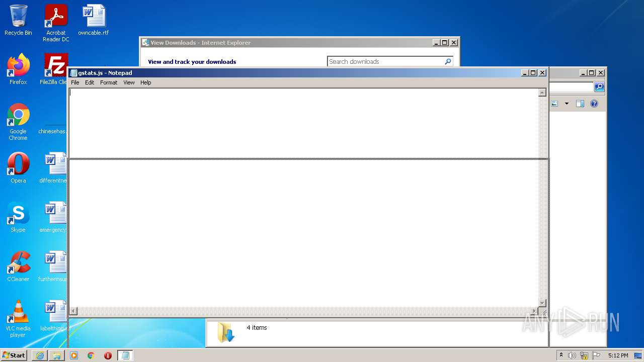This screenshot has height=362, width=644.
Task: Maximize the Notepad window
Action: [534, 73]
